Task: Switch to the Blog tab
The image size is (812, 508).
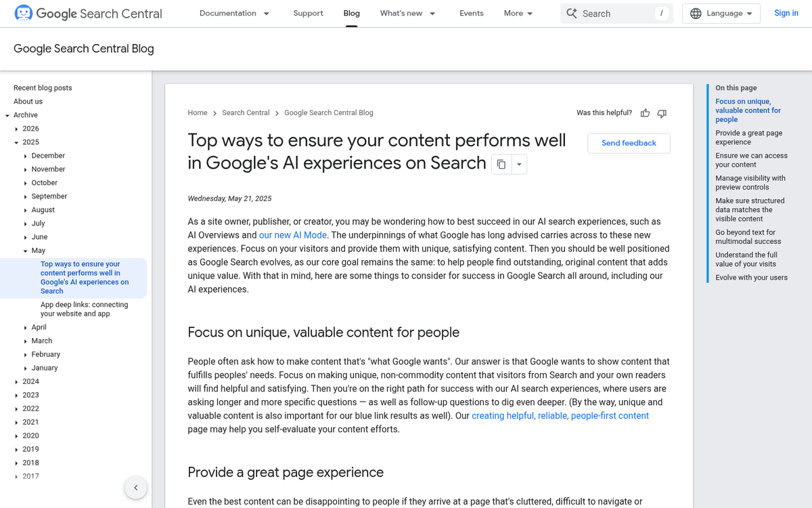Action: (351, 13)
